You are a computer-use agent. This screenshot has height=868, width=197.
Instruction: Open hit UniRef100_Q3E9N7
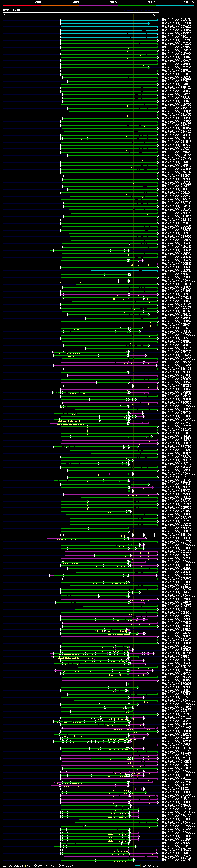click(x=177, y=271)
